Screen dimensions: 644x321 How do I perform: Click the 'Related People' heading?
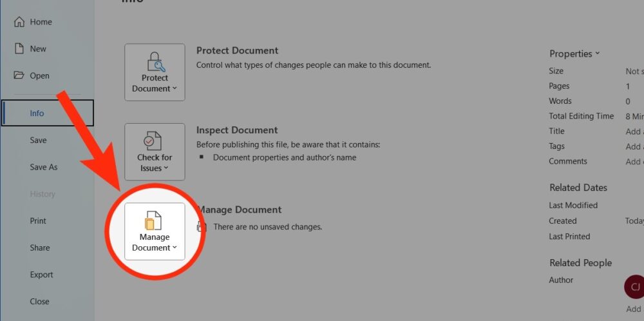(580, 263)
